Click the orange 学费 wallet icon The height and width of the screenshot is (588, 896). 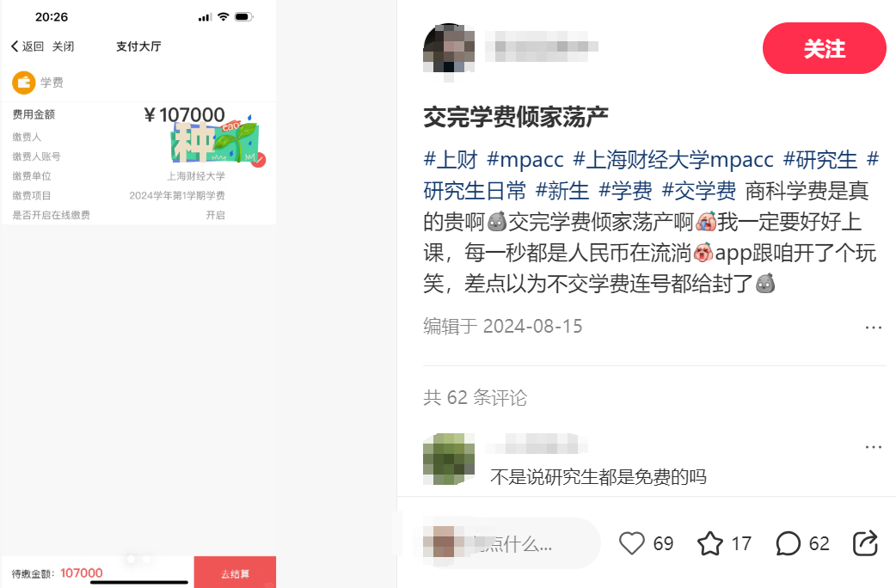pyautogui.click(x=24, y=83)
